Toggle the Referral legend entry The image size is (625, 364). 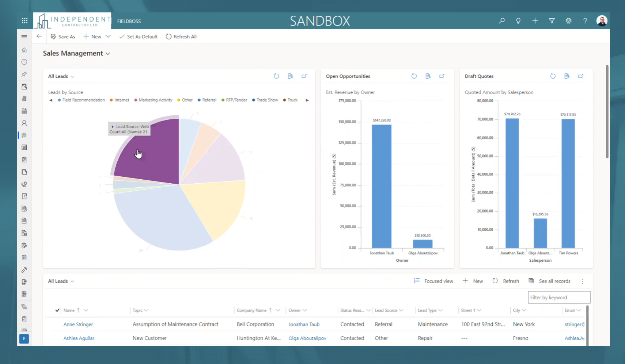click(207, 100)
